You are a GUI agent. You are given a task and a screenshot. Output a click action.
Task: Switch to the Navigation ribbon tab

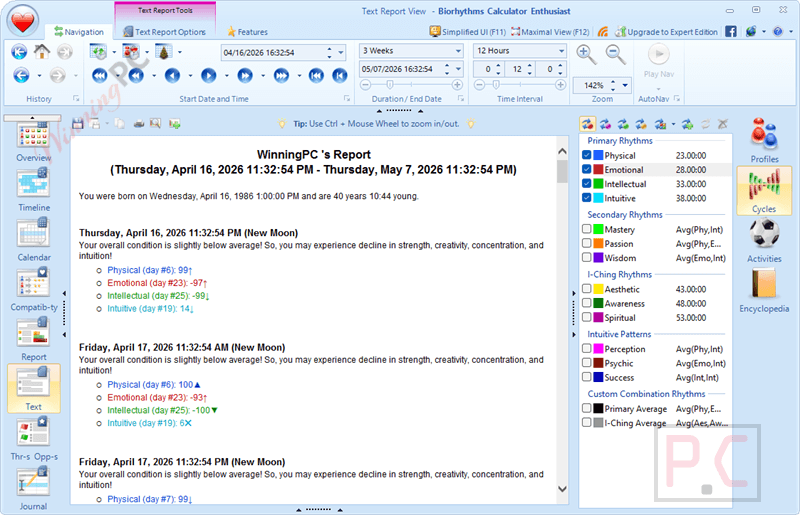79,32
